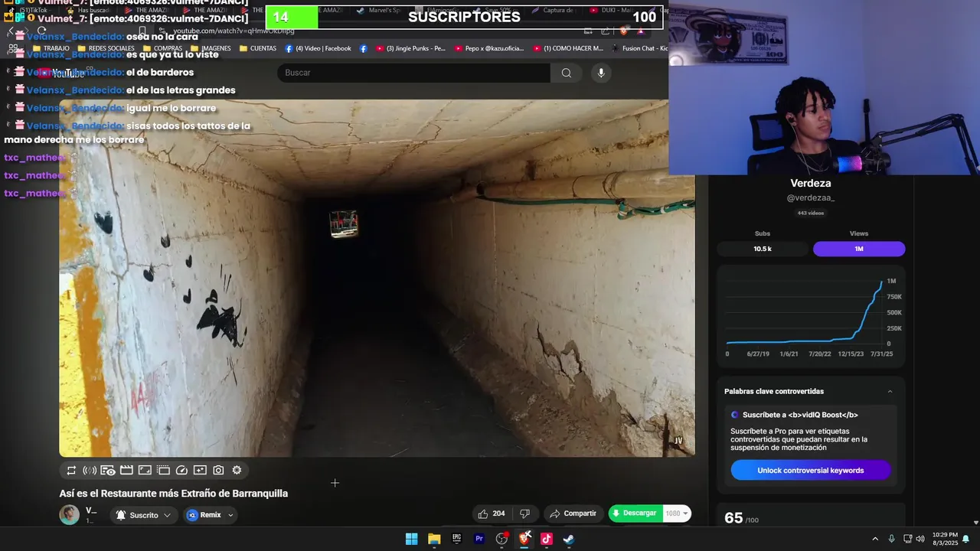Viewport: 980px width, 551px height.
Task: Open the (3) Jingle Punks bookmark
Action: [410, 48]
